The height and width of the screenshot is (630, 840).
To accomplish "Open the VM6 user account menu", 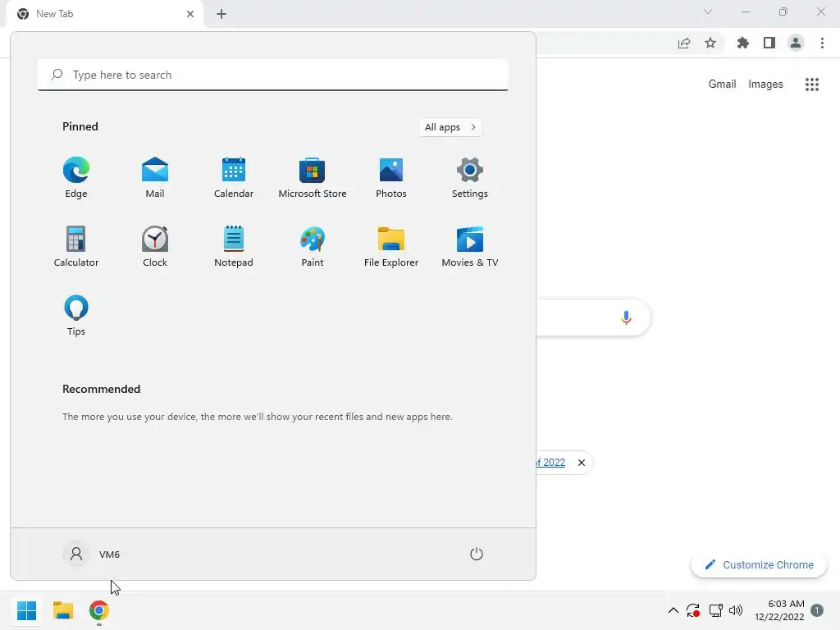I will [92, 554].
